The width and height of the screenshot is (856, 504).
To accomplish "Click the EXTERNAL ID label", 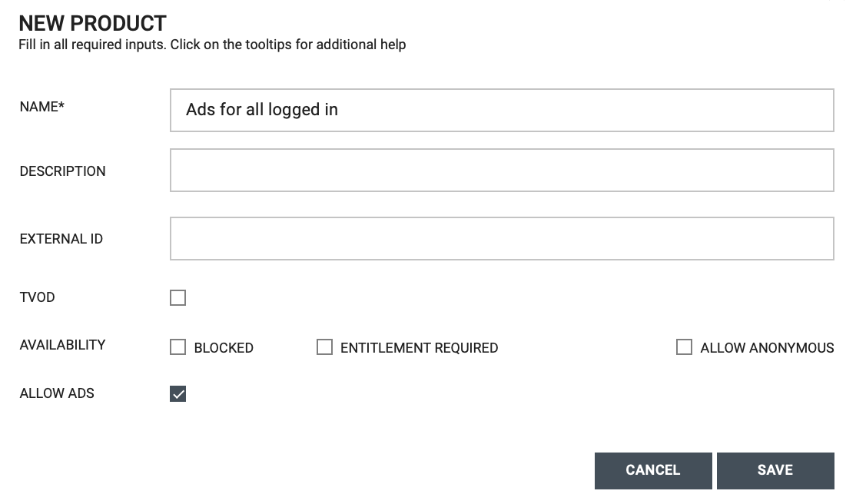I will click(x=61, y=239).
